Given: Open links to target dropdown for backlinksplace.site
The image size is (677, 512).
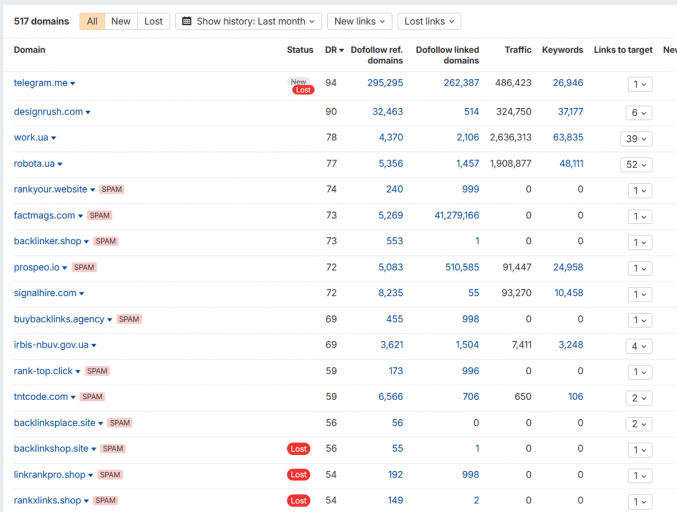Looking at the screenshot, I should (x=639, y=424).
